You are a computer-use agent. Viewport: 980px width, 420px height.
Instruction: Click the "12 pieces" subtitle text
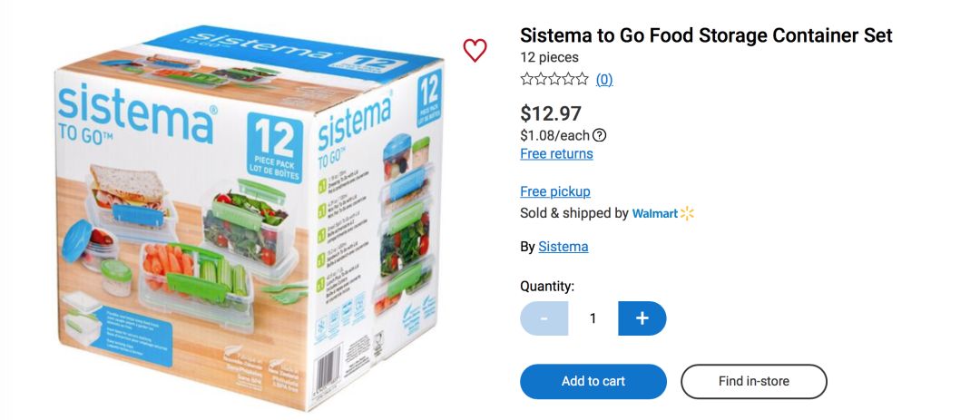tap(549, 57)
